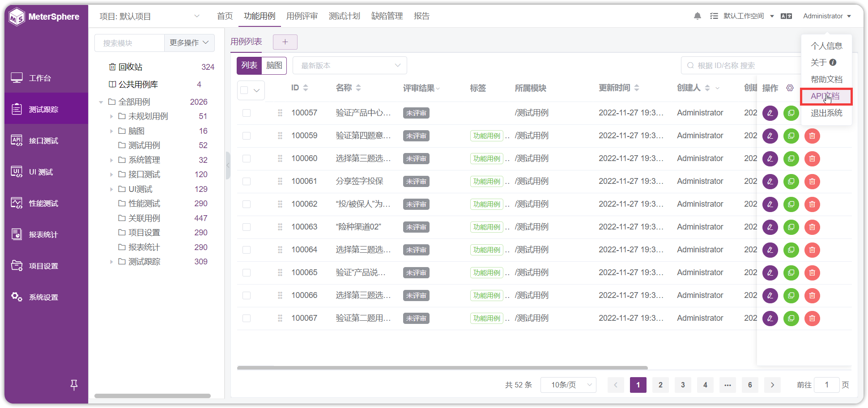This screenshot has width=868, height=408.
Task: Collapse the module tree panel handle
Action: click(228, 165)
